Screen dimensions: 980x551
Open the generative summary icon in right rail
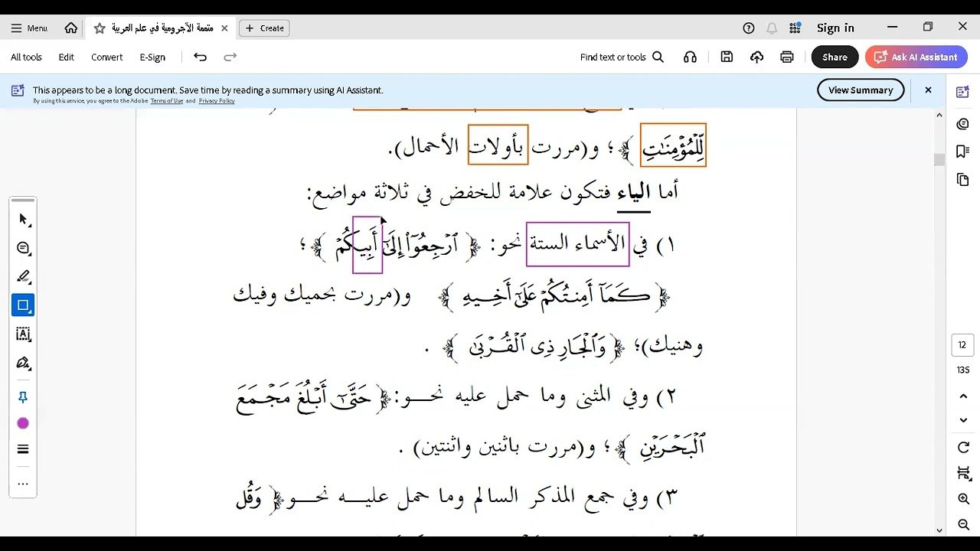pyautogui.click(x=962, y=124)
